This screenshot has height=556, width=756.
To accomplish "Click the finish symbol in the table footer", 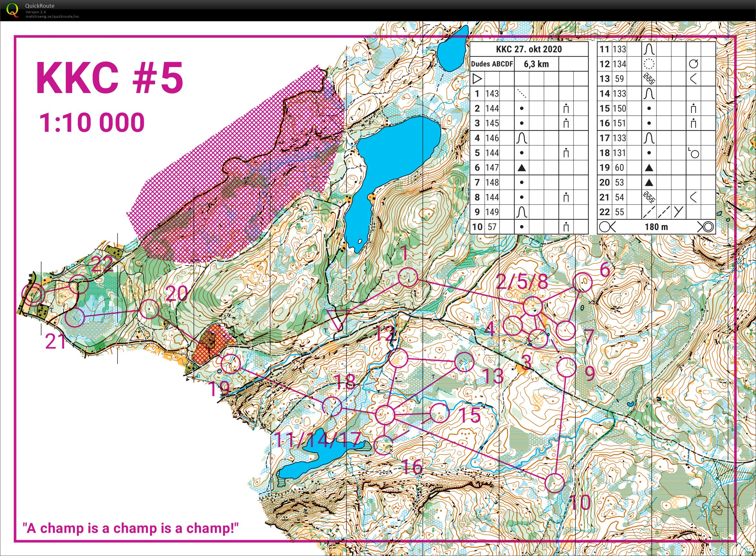I will pyautogui.click(x=706, y=227).
